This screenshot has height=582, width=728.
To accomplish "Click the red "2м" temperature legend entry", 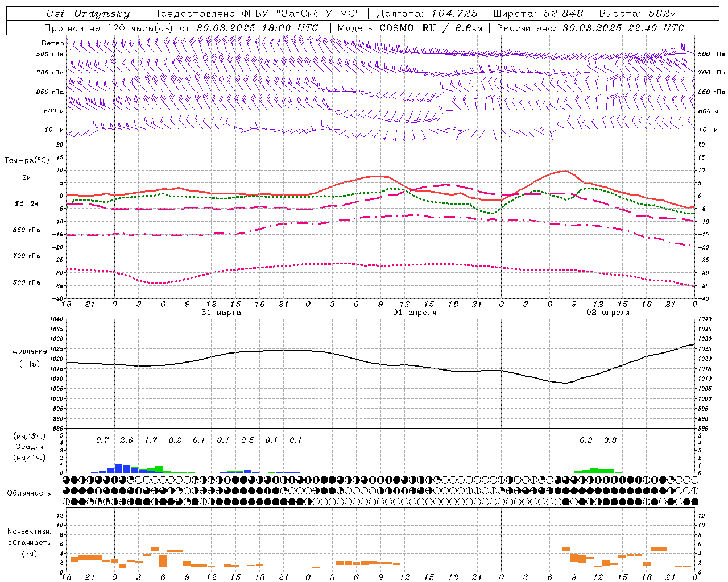I will (x=27, y=178).
